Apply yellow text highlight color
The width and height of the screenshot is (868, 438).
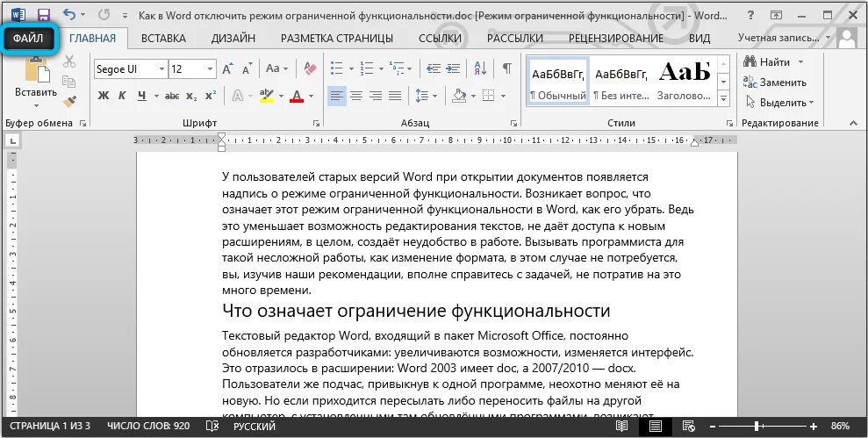266,96
